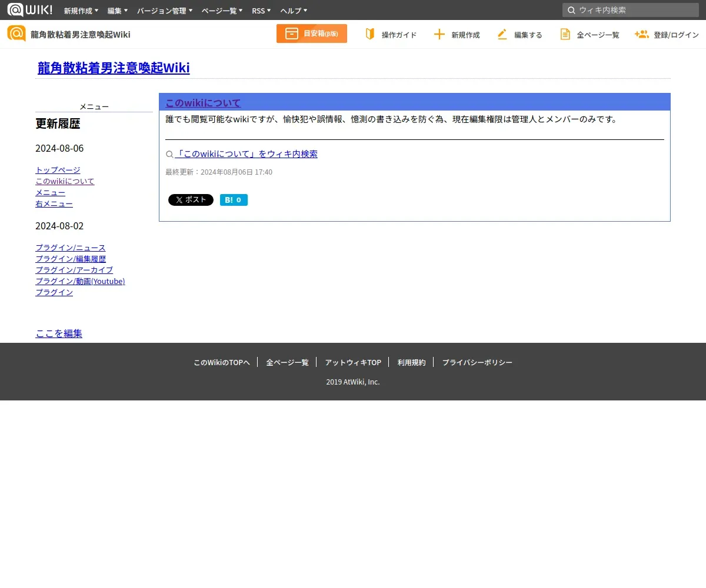Screen dimensions: 706x588
Task: Open アットウィキTOP footer link
Action: [353, 362]
